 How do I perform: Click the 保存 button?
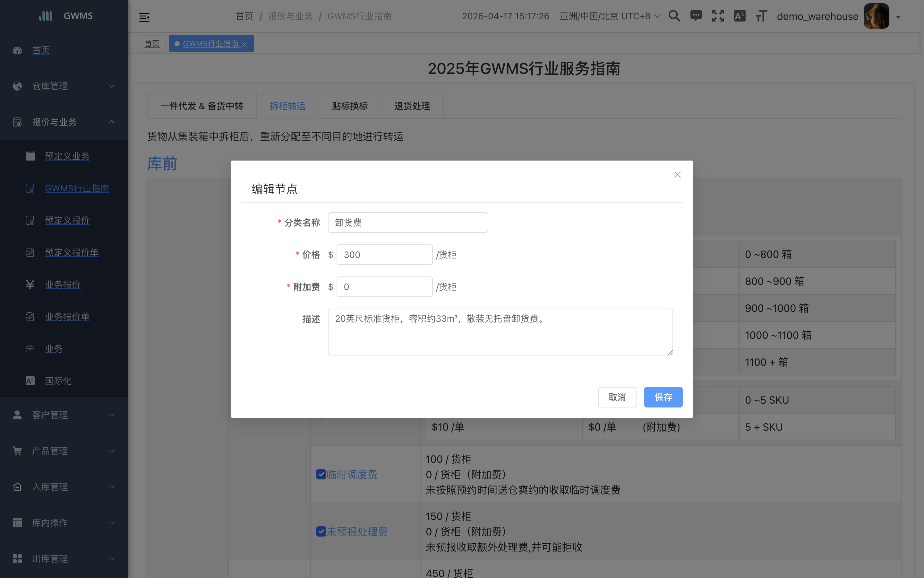pos(663,397)
